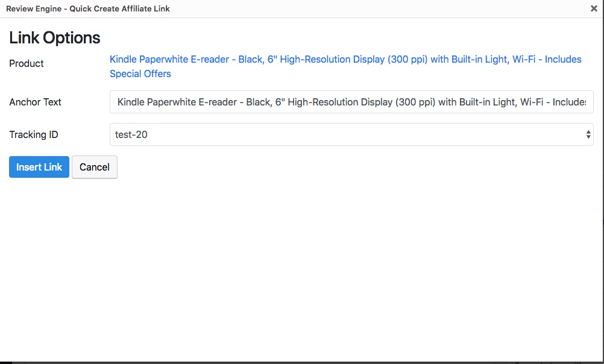Click the Tracking ID label
The image size is (604, 364).
click(x=34, y=134)
